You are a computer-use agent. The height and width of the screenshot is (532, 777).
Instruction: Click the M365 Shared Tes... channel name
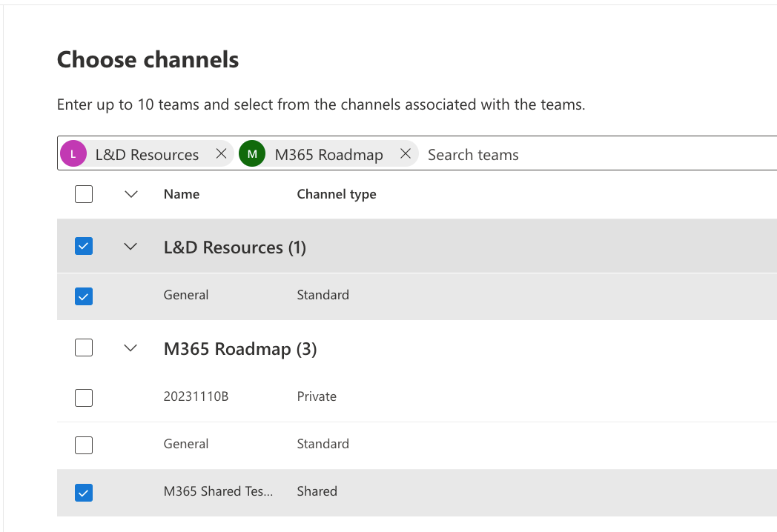pos(218,491)
